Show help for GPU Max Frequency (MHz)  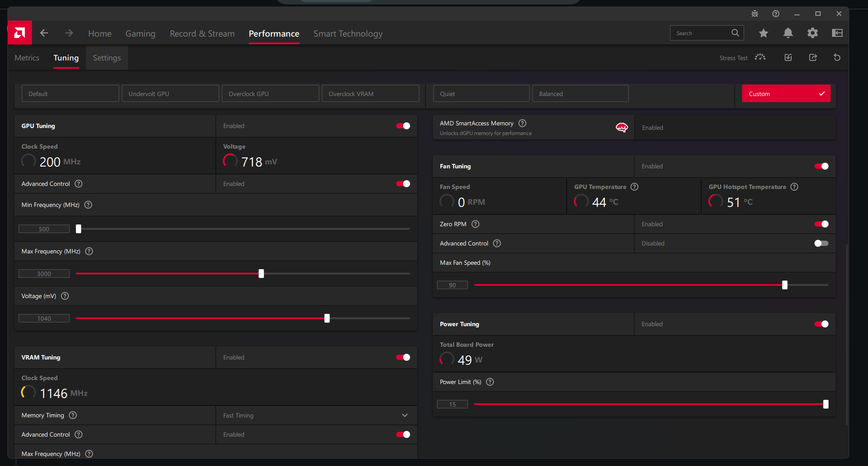[x=89, y=251]
